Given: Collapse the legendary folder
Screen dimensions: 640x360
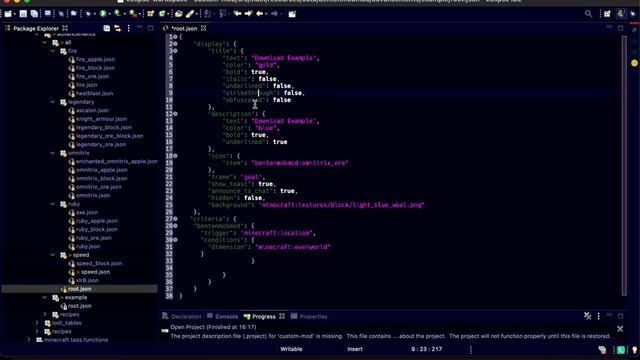Looking at the screenshot, I should pyautogui.click(x=53, y=102).
